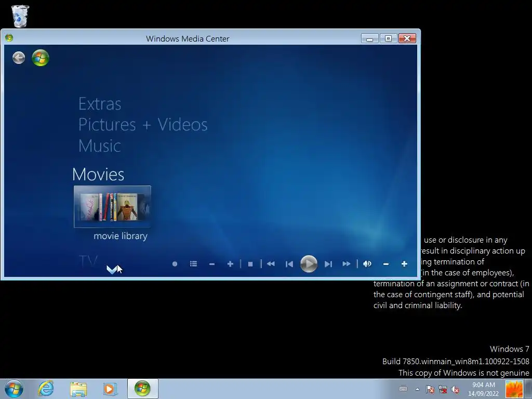Lower volume with the volume minus button

tap(386, 264)
